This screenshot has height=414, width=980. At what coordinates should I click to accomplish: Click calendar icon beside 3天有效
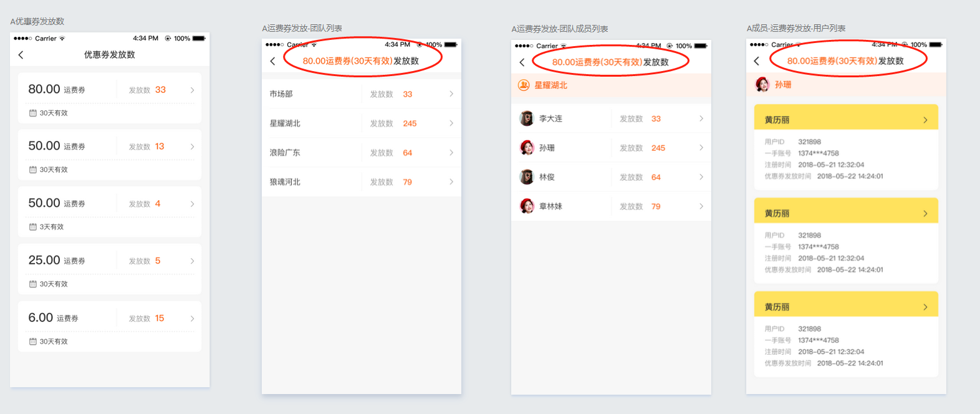click(x=33, y=227)
